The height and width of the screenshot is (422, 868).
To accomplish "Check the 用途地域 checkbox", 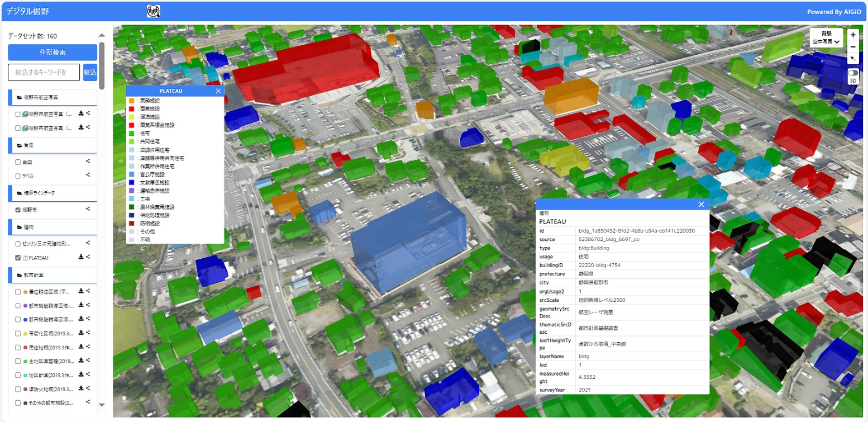I will [18, 347].
